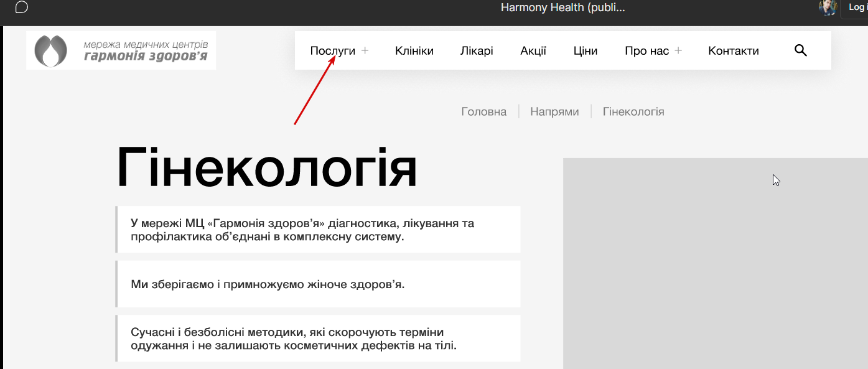The image size is (868, 369).
Task: Open the comment bubble icon in top bar
Action: (21, 7)
